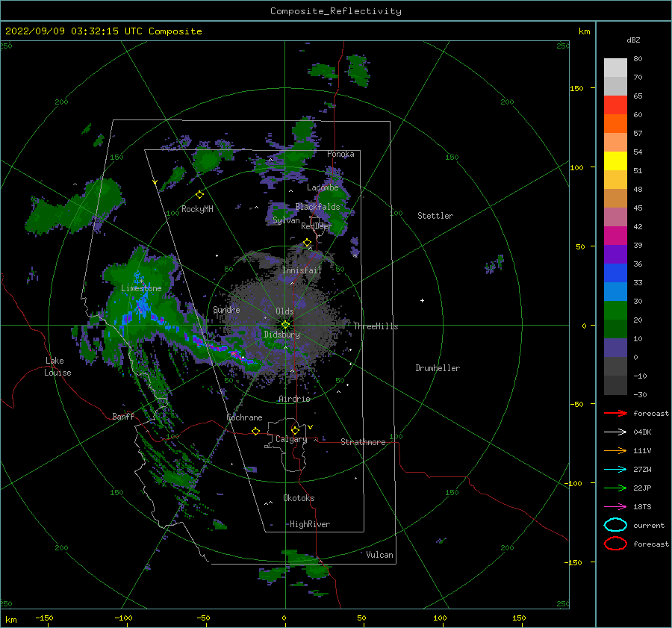The height and width of the screenshot is (628, 672).
Task: Pick the orange 57–60 dBZ swatch
Action: (615, 123)
